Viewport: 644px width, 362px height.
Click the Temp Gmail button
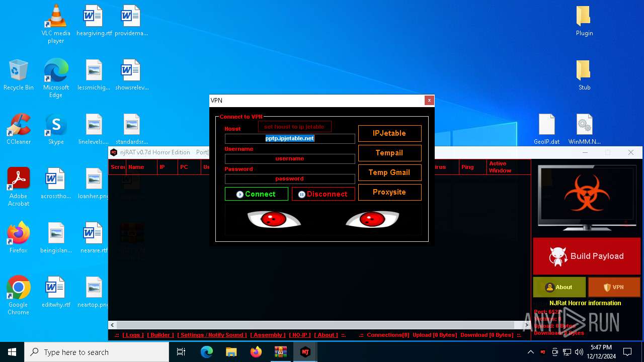point(389,172)
